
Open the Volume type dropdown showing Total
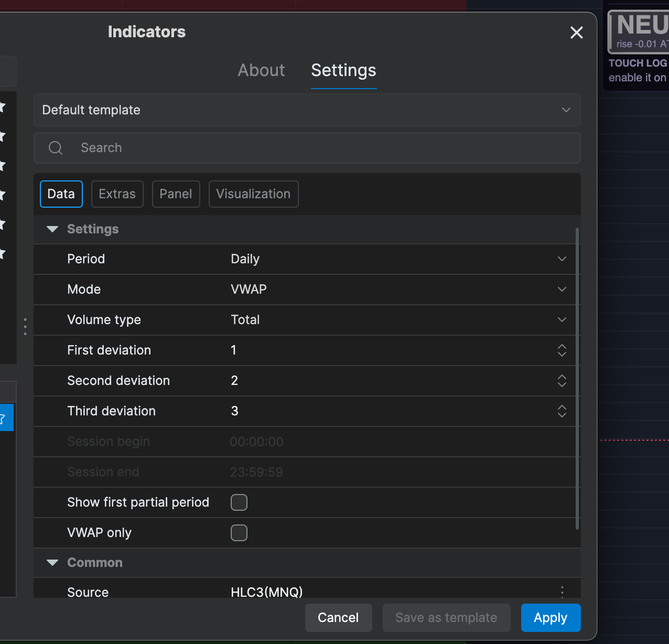(399, 320)
